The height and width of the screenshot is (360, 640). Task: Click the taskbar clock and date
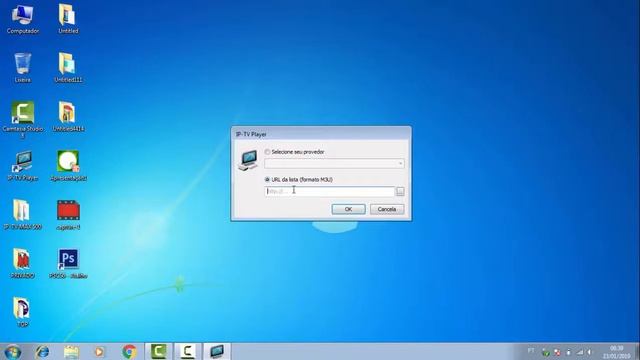tap(616, 352)
